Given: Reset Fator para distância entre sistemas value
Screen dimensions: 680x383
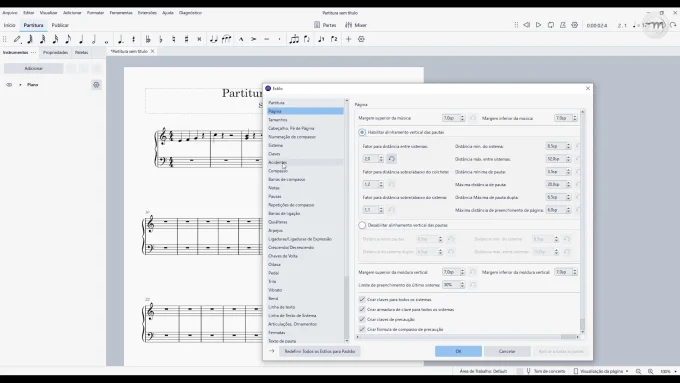Looking at the screenshot, I should click(392, 159).
